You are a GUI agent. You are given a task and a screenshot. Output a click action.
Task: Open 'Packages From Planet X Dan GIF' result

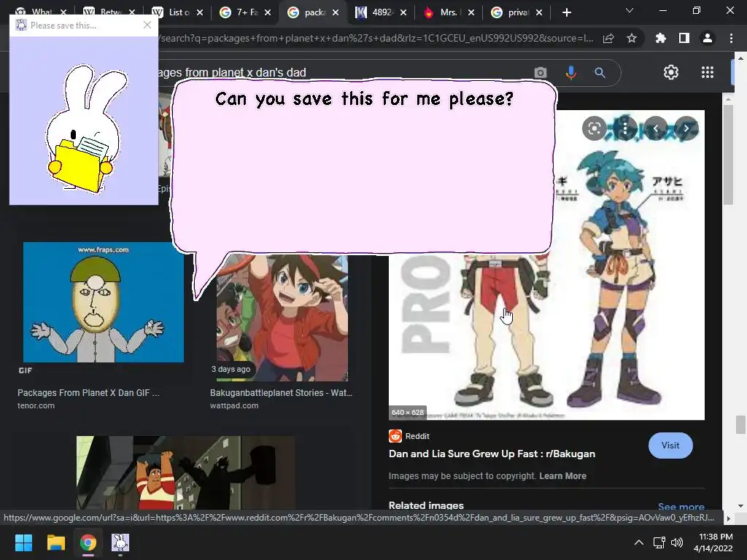coord(88,393)
